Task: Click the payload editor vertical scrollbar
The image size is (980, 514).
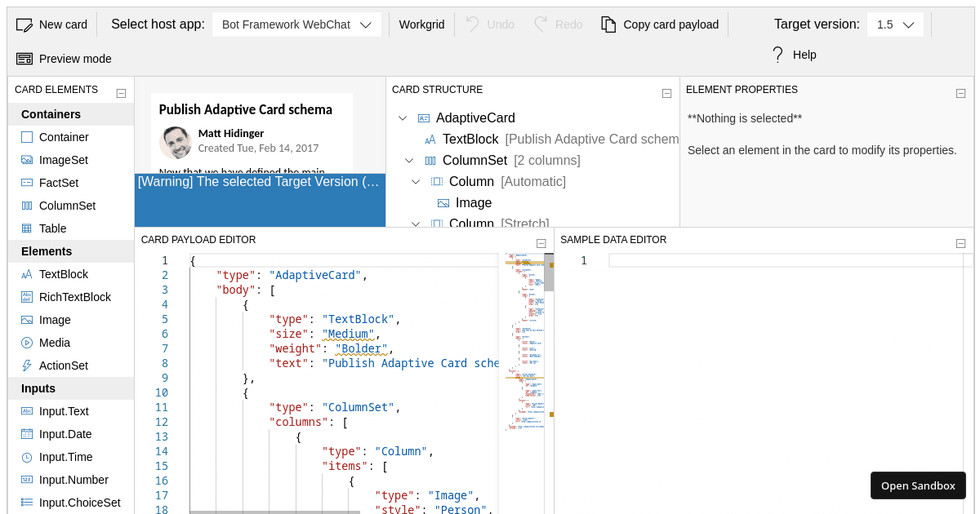Action: pos(549,273)
